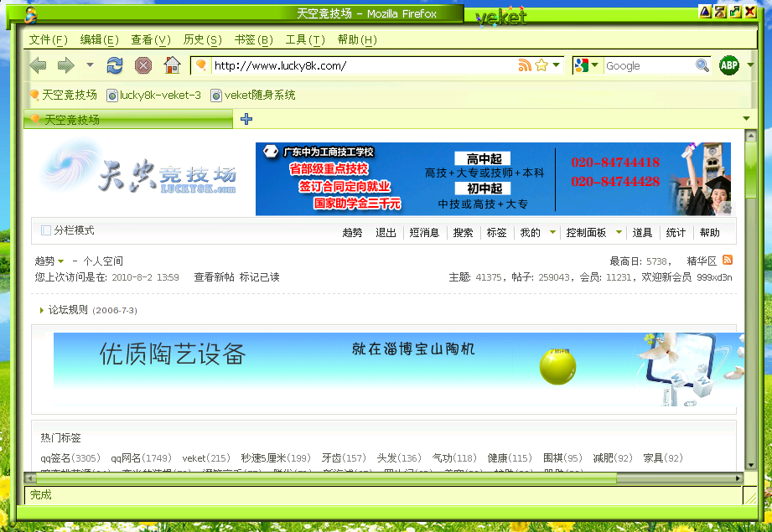Open the 道具 items link
The width and height of the screenshot is (772, 532).
point(642,233)
